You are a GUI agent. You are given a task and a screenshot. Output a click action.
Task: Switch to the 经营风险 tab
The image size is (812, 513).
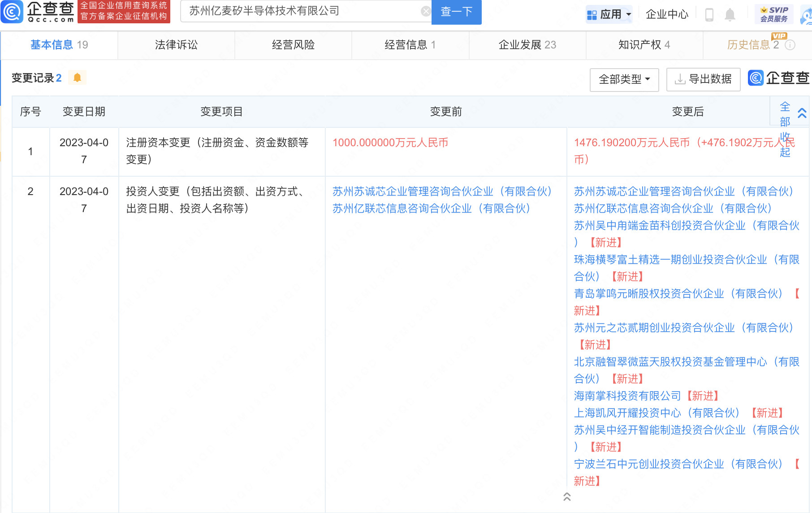pos(293,45)
